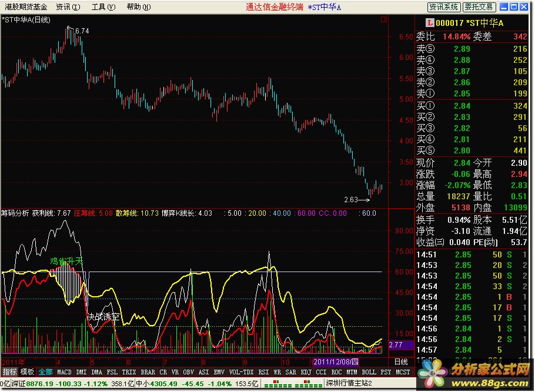Open the 资讯(I) menu
The height and width of the screenshot is (392, 535).
pos(68,7)
